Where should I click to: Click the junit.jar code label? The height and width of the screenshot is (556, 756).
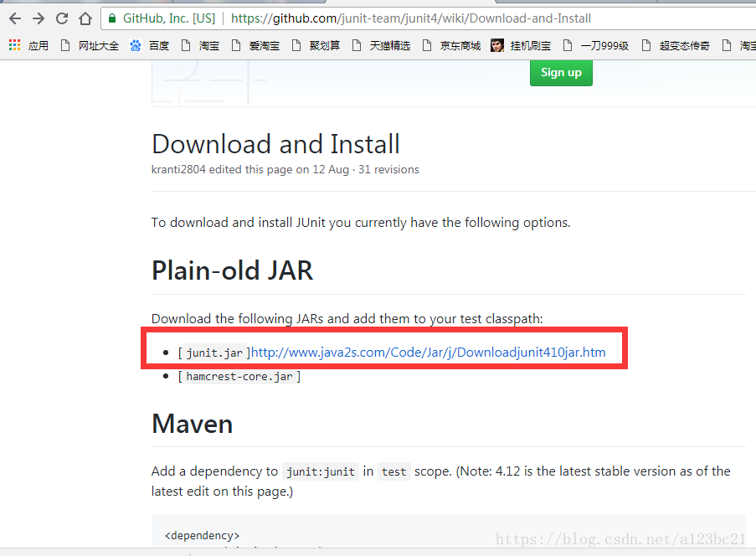[x=214, y=353]
